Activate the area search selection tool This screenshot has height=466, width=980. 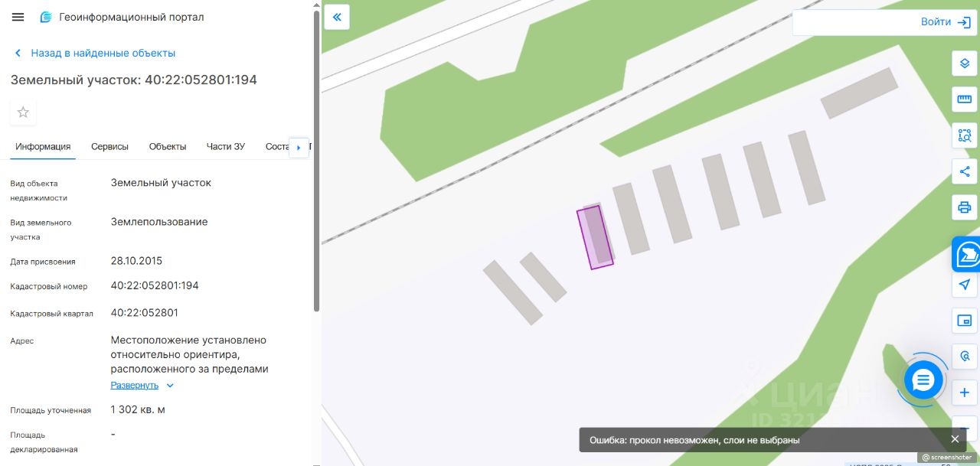[x=964, y=135]
